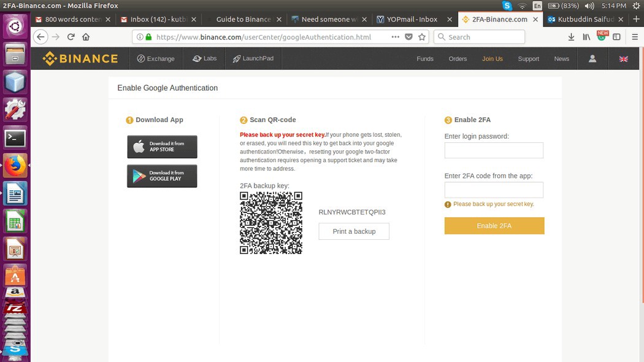Close the YOPmail - Inbox tab

click(x=450, y=19)
